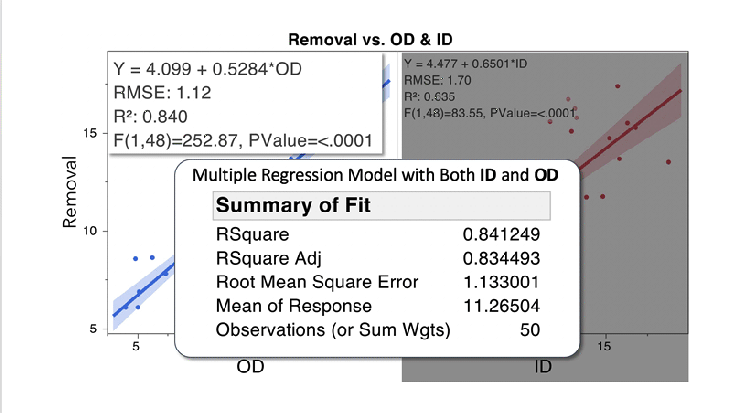Screen dimensions: 750x413
Task: Click the Removal y-axis label
Action: pos(70,193)
